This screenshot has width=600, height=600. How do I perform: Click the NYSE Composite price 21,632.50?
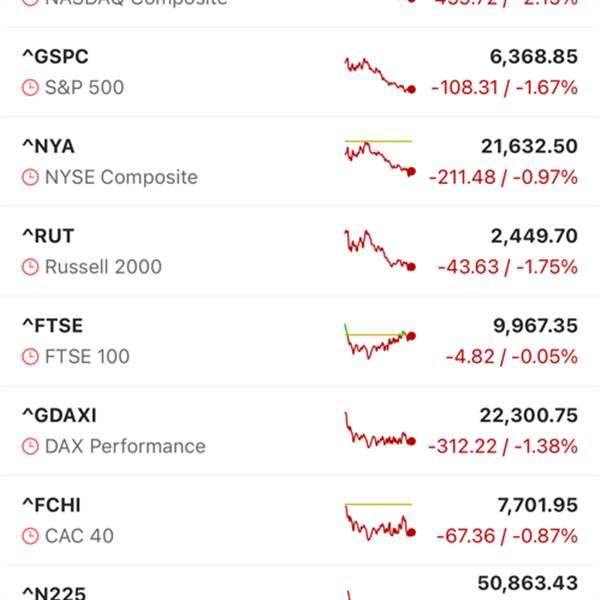point(529,147)
